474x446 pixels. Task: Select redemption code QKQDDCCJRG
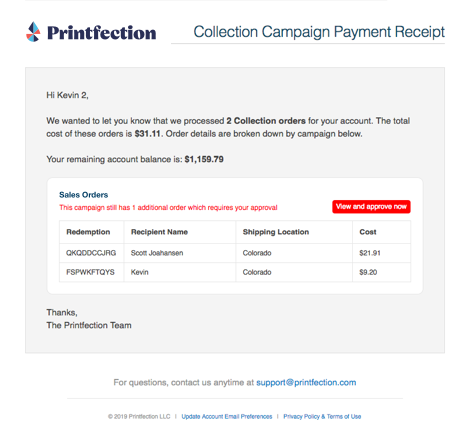(x=91, y=253)
